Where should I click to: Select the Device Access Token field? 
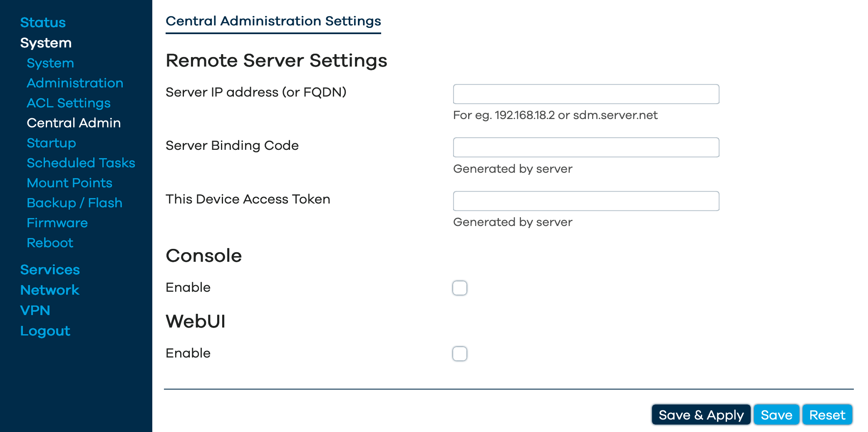click(x=586, y=201)
